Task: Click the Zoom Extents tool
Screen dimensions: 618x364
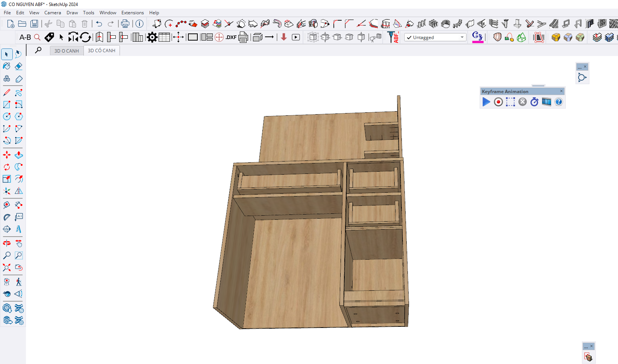Action: click(7, 267)
